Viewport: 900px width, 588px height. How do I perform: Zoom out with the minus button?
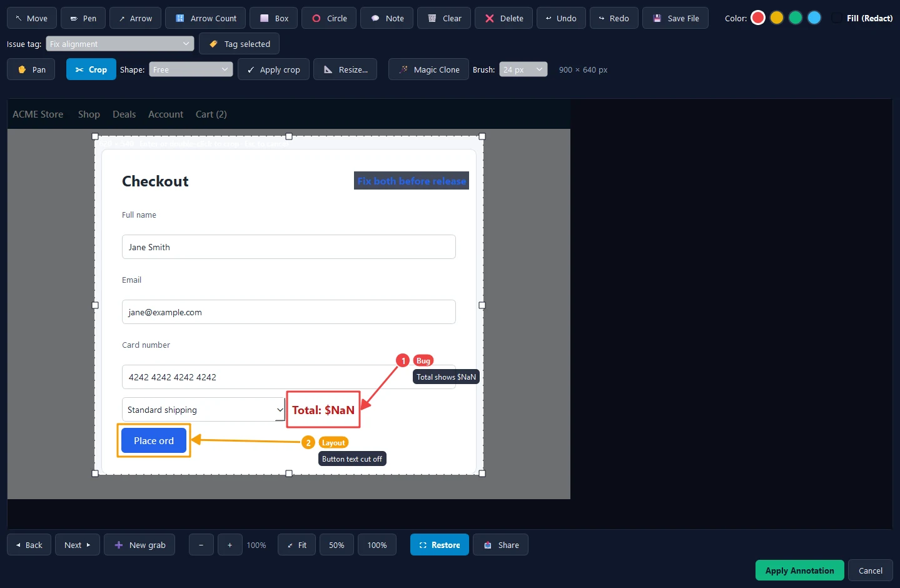point(201,545)
